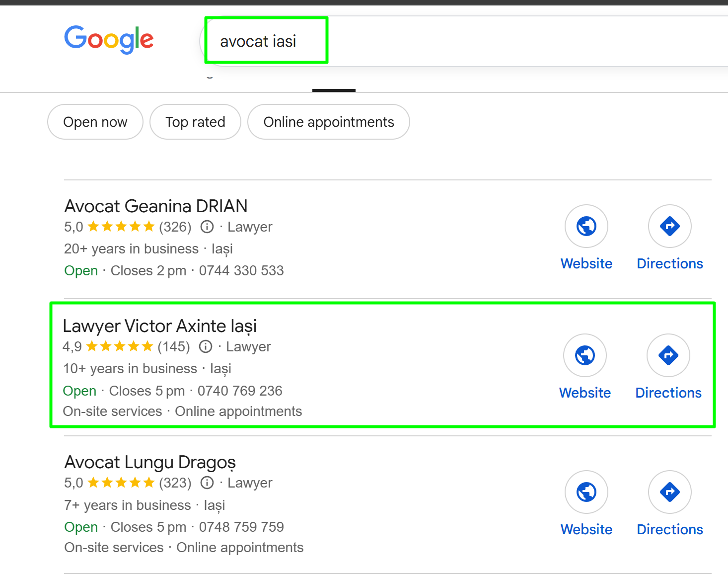This screenshot has width=728, height=576.
Task: Click the info icon beside (326) reviews
Action: click(207, 227)
